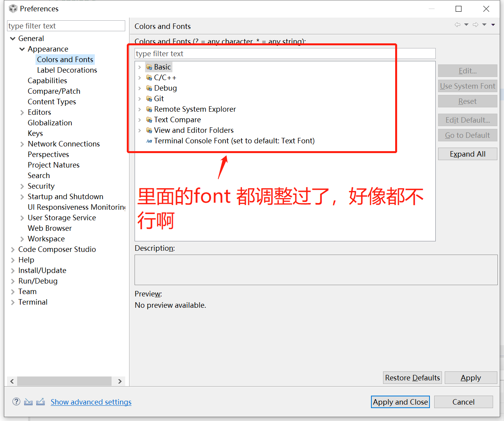This screenshot has height=421, width=504.
Task: Expand the Workspace tree node
Action: point(22,239)
